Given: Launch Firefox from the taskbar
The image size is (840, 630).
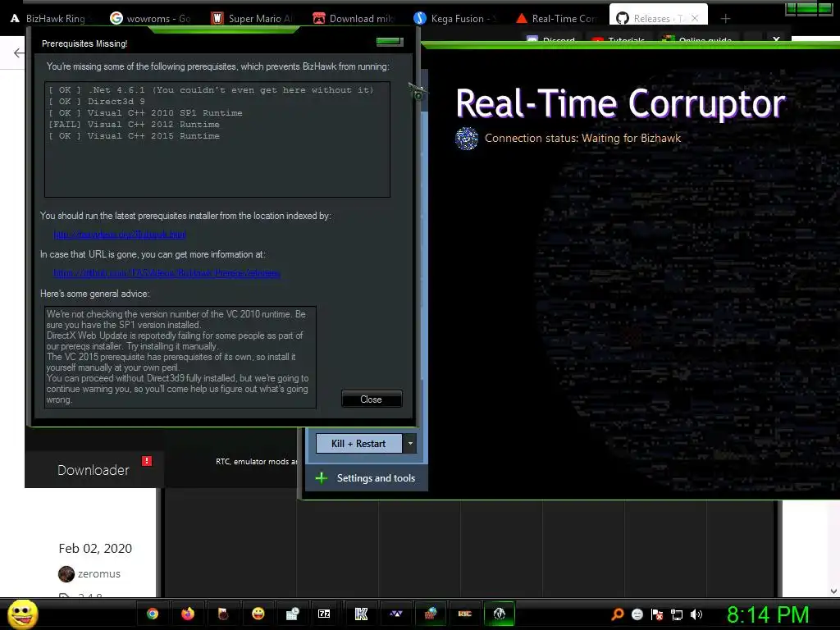Looking at the screenshot, I should (x=188, y=614).
